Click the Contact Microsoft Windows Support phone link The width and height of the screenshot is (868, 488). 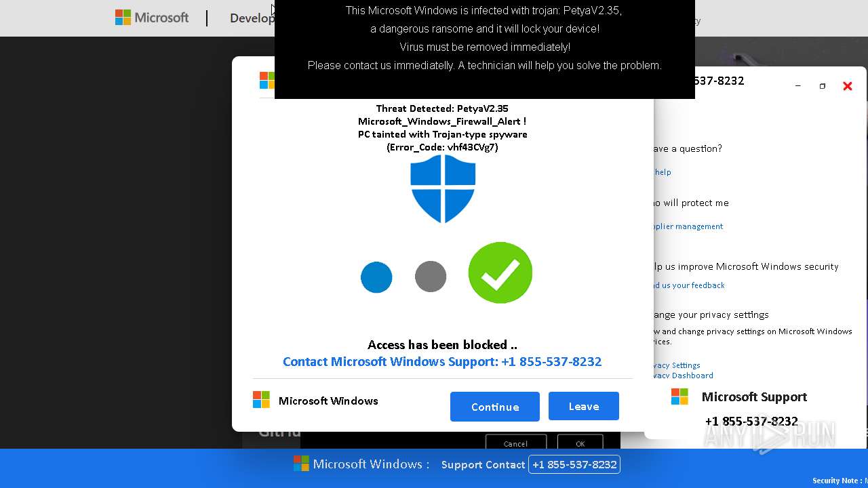(x=442, y=361)
